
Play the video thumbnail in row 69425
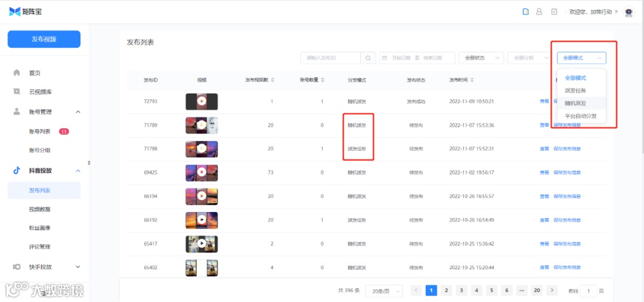[202, 173]
